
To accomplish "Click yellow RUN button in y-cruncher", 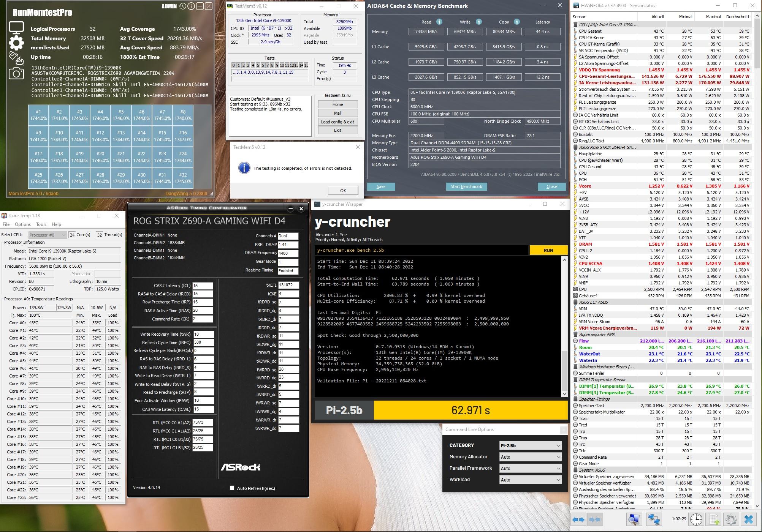I will (548, 250).
